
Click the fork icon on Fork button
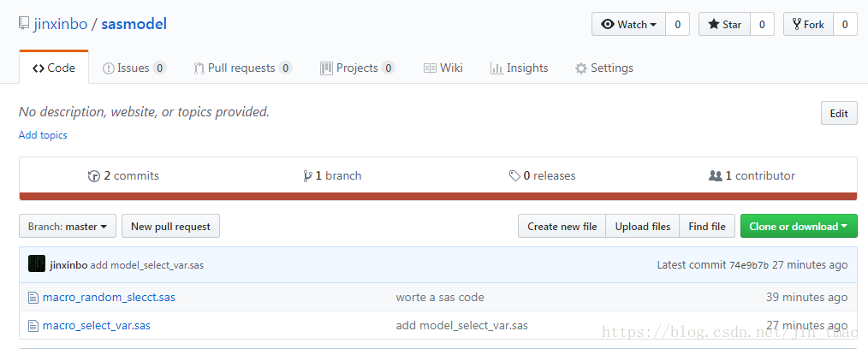[797, 24]
